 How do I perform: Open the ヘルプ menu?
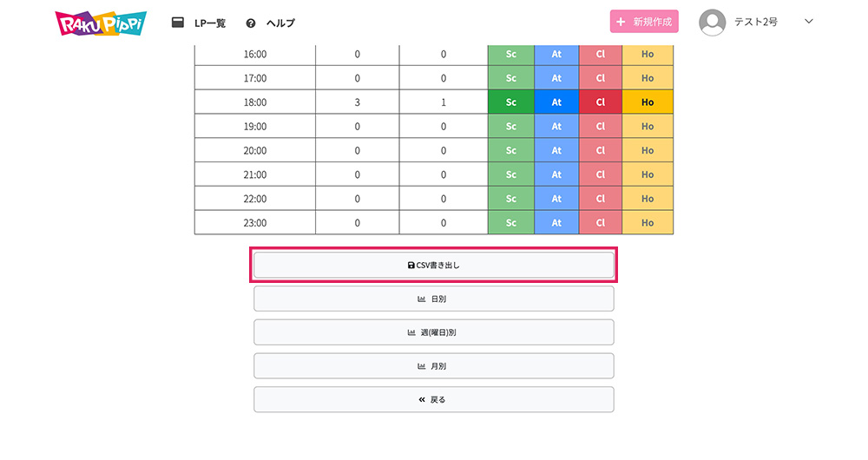tap(280, 23)
